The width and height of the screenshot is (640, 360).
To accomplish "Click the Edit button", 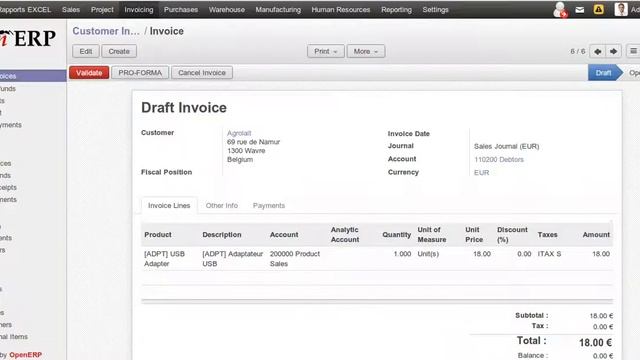I will (x=86, y=51).
